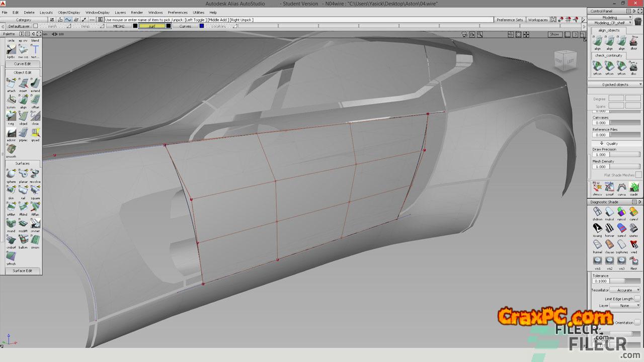644x362 pixels.
Task: Open the ObjectDisplay menu
Action: pyautogui.click(x=69, y=13)
